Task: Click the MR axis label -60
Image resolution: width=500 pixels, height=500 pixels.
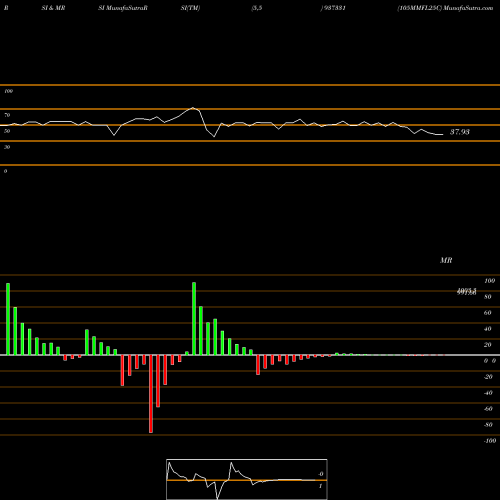Action: 488,409
